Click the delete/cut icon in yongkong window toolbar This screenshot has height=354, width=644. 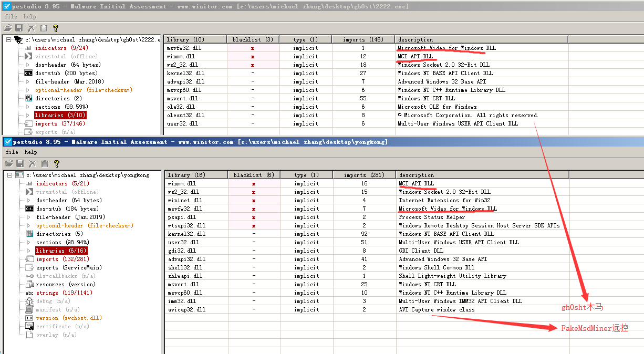tap(32, 164)
